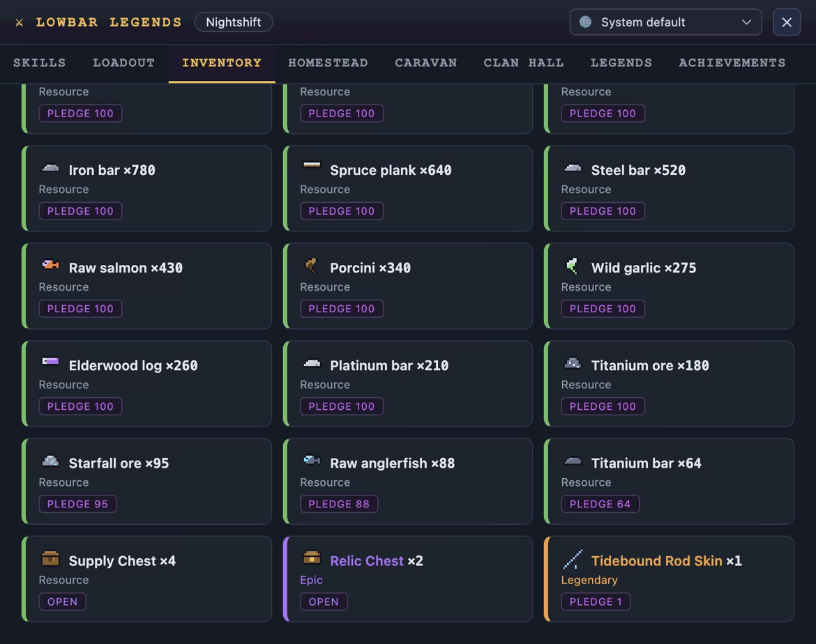The width and height of the screenshot is (816, 644).
Task: Open the Supply Chest
Action: click(x=63, y=602)
